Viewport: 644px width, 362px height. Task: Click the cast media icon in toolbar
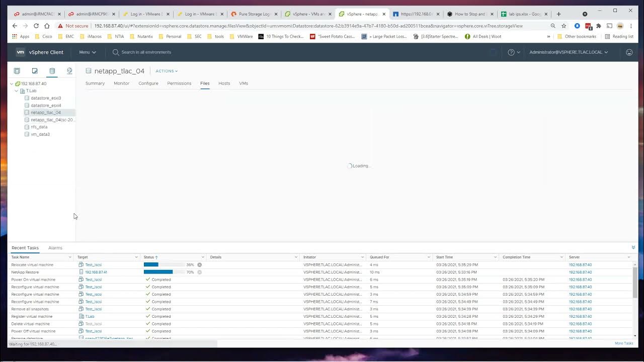tap(609, 26)
